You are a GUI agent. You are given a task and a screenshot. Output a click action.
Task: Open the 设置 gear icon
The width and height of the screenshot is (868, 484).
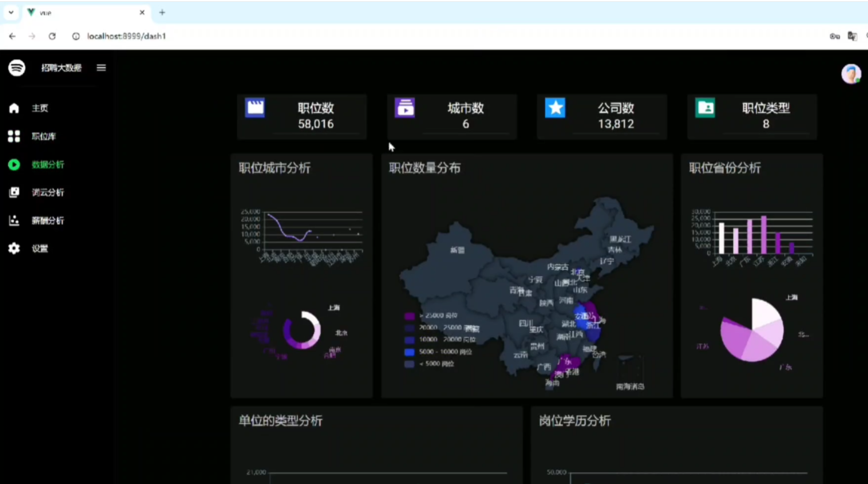tap(14, 248)
